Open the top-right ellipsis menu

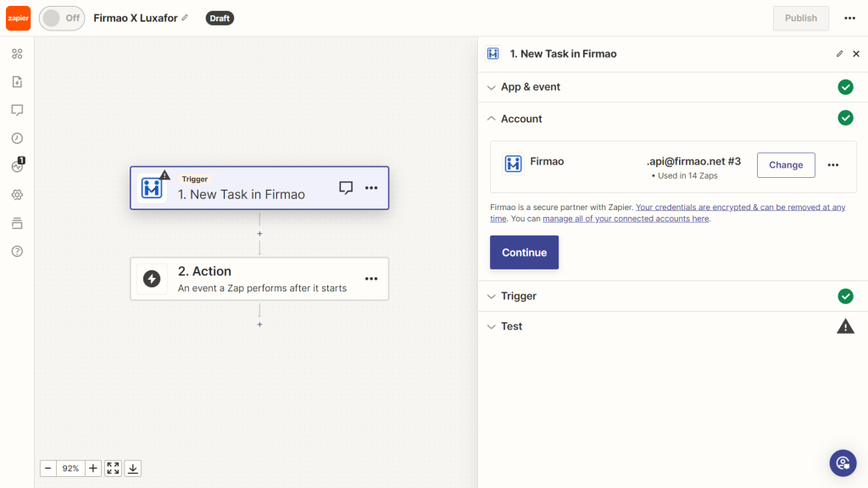coord(850,18)
